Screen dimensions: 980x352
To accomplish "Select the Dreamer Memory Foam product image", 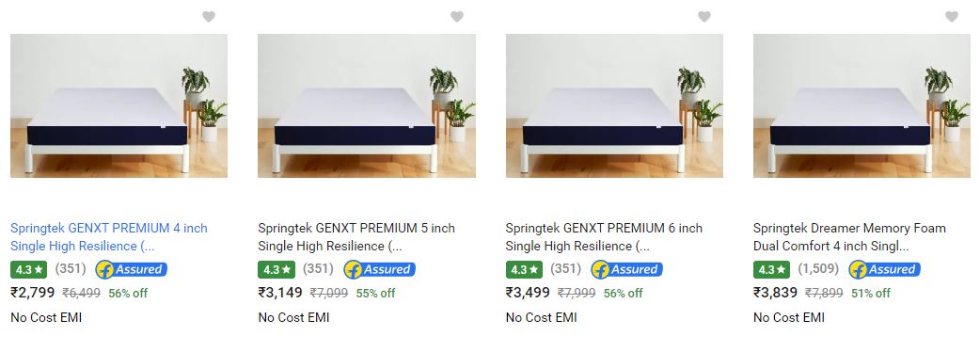I will pyautogui.click(x=861, y=105).
